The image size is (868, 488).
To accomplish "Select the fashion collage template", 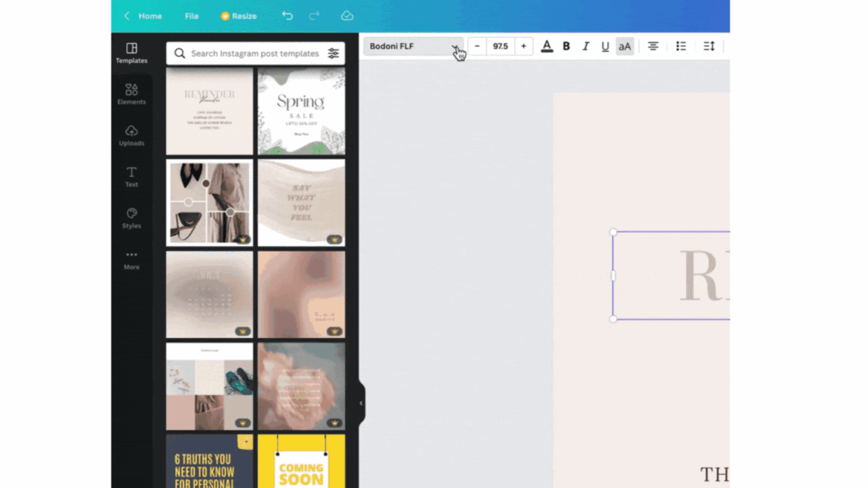I will coord(209,203).
